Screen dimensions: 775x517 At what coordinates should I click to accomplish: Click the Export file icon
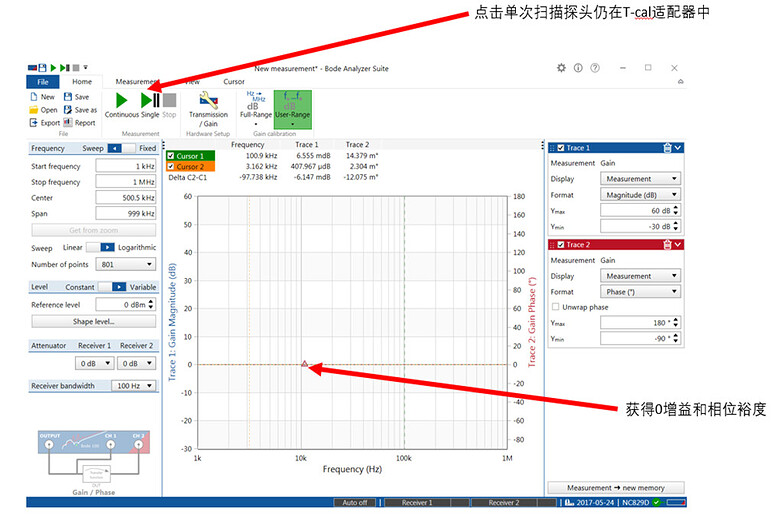tap(42, 123)
